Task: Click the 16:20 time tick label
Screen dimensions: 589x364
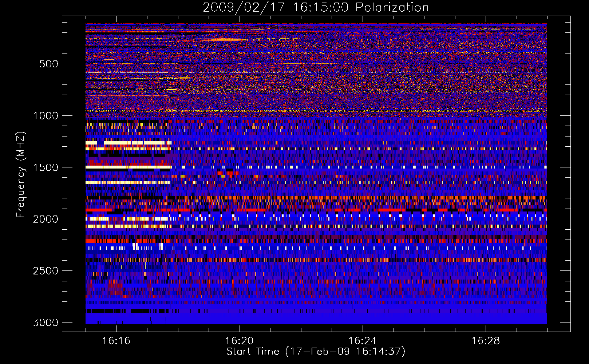Action: tap(240, 341)
